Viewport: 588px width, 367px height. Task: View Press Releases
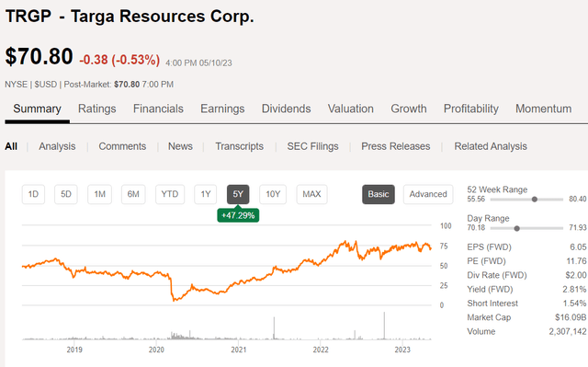pos(396,146)
